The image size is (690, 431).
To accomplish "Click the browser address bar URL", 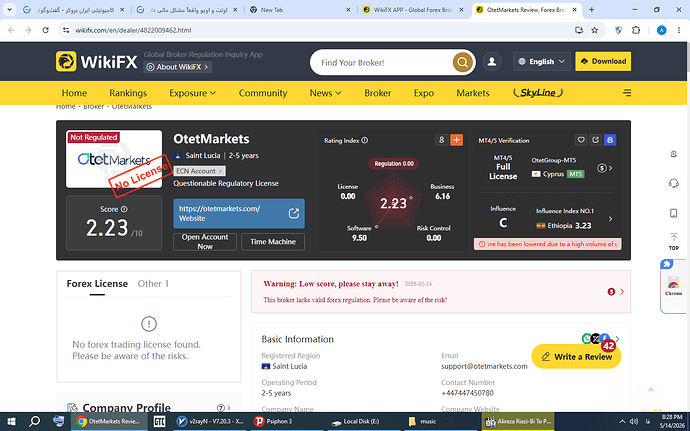I will pyautogui.click(x=133, y=30).
